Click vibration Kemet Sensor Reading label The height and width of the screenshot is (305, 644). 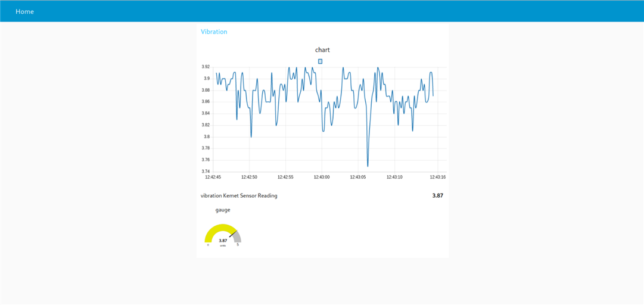(239, 196)
